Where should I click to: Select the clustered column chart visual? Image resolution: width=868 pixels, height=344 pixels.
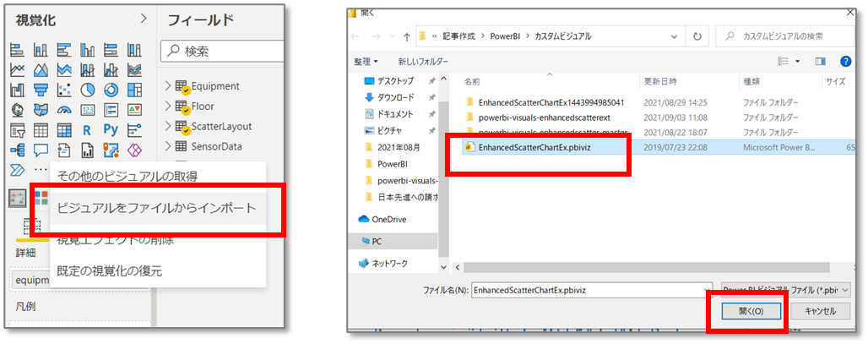coord(88,51)
